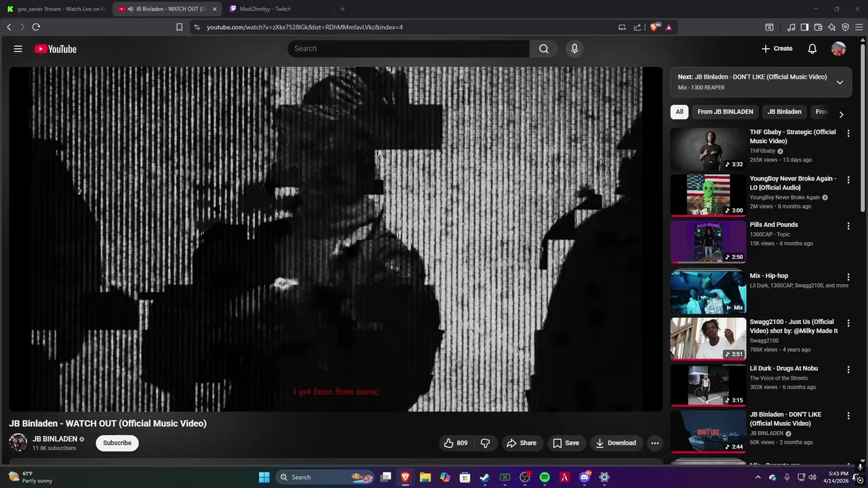Like the video with thumbs up

pyautogui.click(x=455, y=443)
